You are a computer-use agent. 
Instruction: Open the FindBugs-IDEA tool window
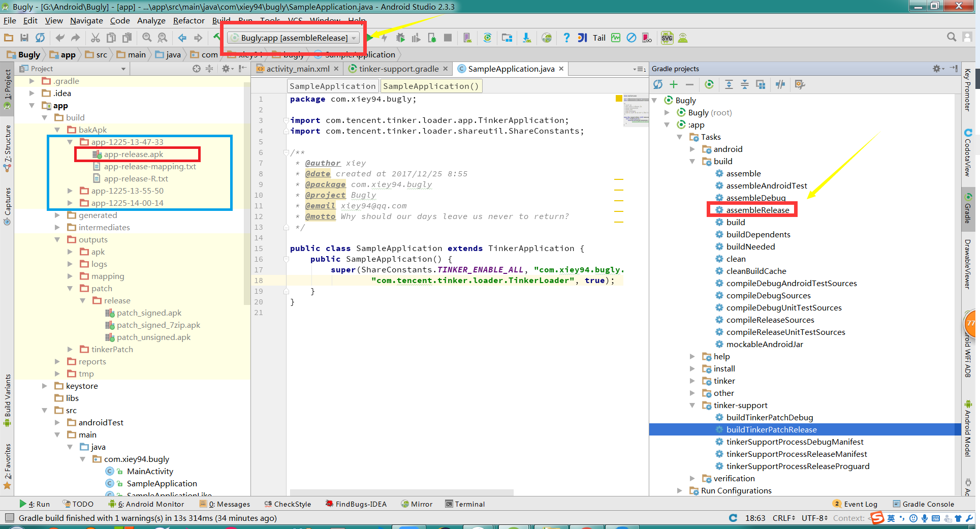[x=356, y=504]
